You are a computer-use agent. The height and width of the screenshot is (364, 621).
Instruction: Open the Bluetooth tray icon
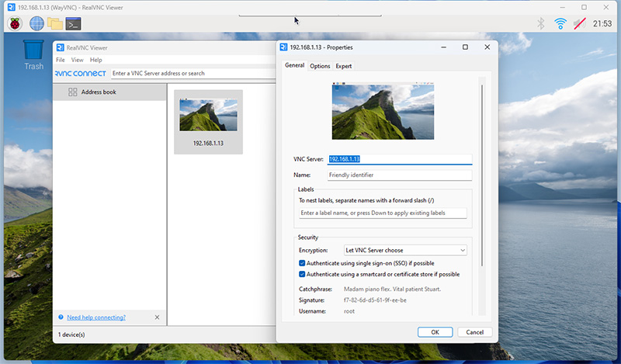pos(540,24)
